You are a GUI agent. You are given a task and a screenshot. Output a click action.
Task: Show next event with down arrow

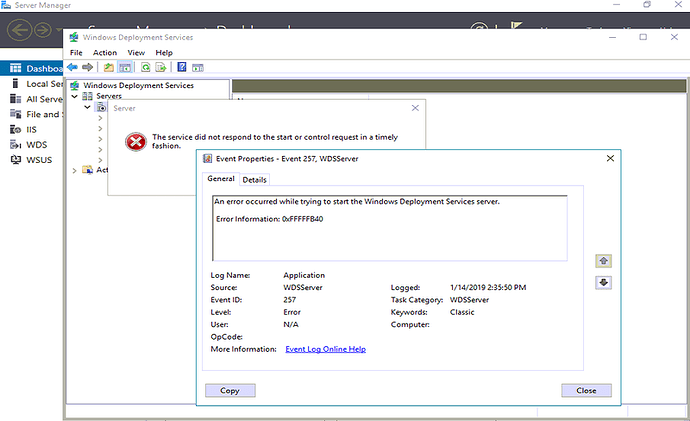(603, 282)
